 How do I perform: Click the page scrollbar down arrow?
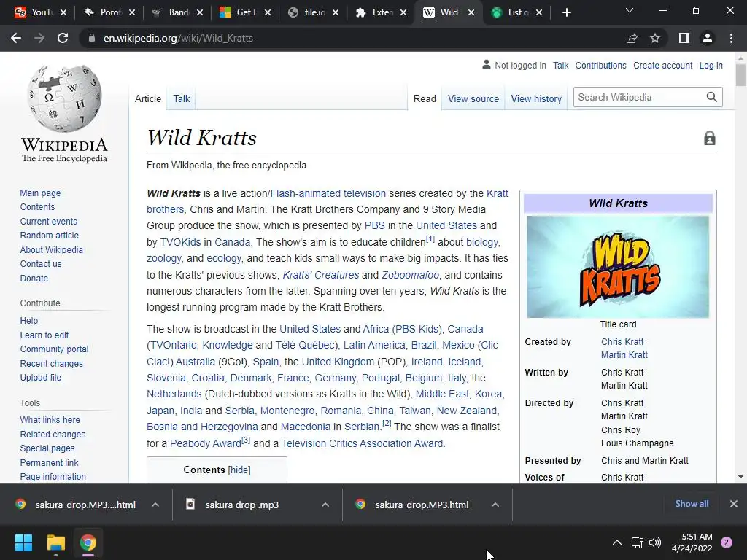(740, 477)
